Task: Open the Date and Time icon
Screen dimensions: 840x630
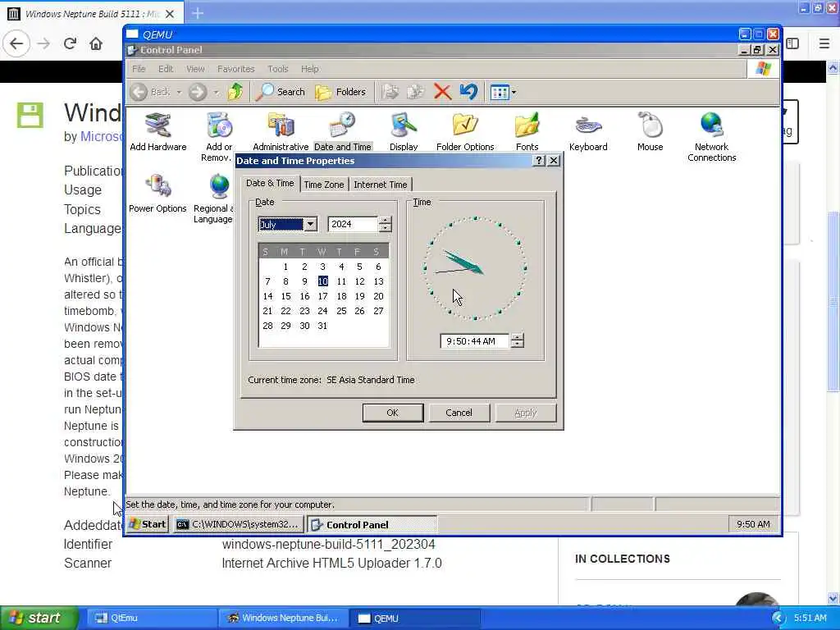Action: (342, 132)
